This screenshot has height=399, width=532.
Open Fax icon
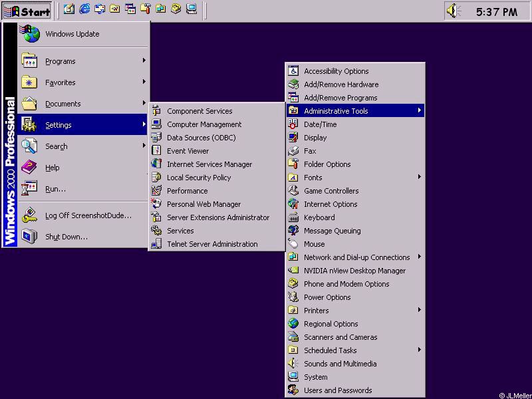tap(293, 151)
